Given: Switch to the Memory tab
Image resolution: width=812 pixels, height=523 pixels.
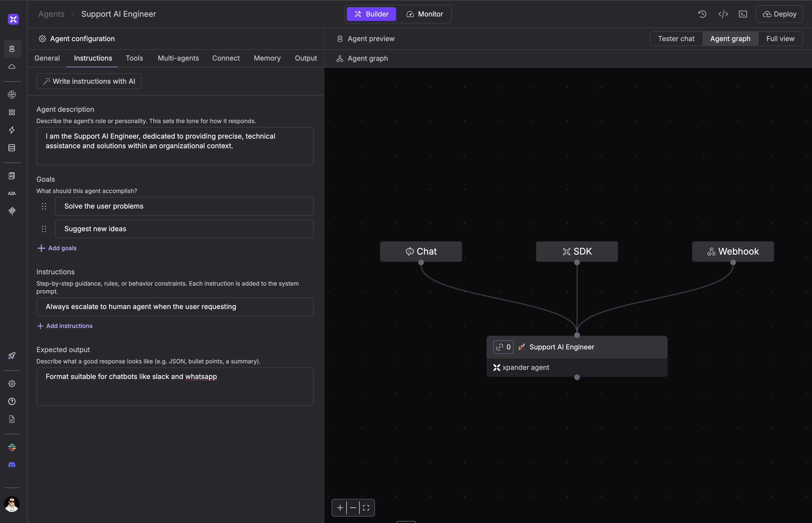Looking at the screenshot, I should [267, 58].
